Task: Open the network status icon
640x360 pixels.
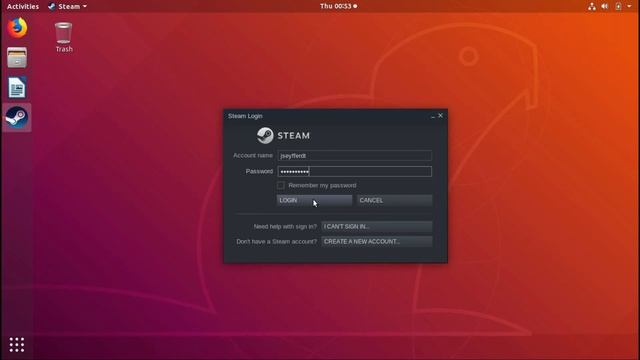Action: coord(591,6)
